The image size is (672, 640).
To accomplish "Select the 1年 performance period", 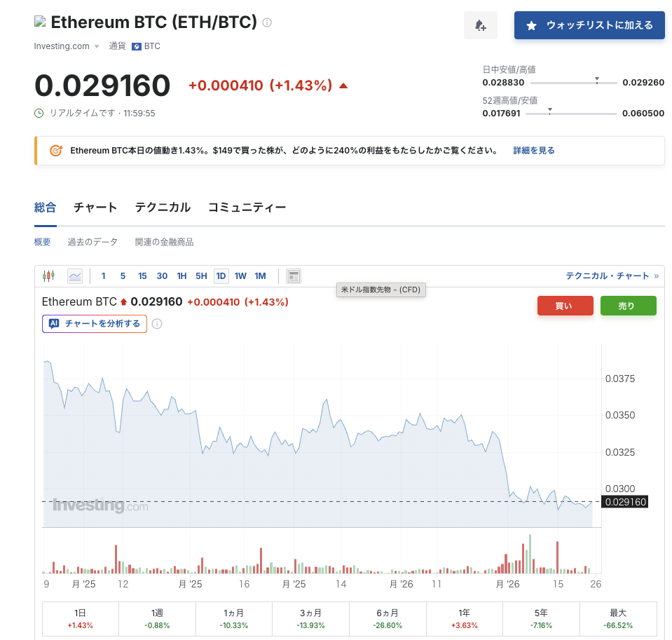I will [x=465, y=619].
